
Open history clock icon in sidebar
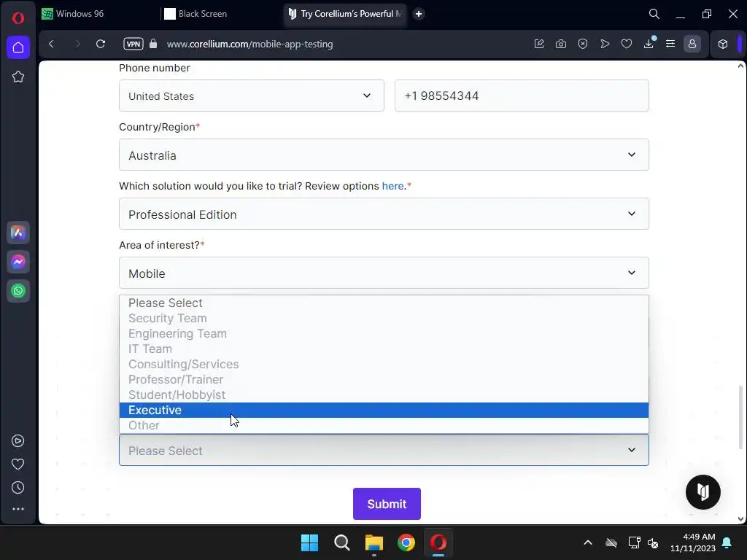18,488
